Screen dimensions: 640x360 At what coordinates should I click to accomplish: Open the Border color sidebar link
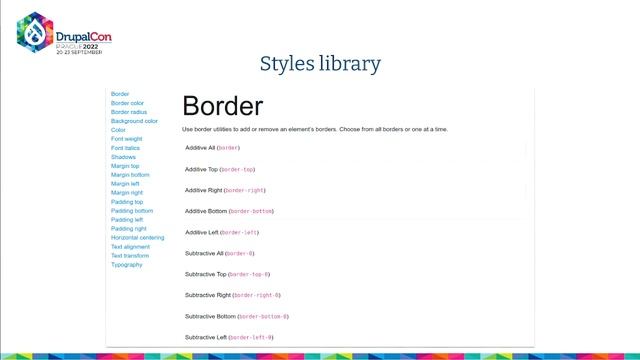[x=127, y=103]
